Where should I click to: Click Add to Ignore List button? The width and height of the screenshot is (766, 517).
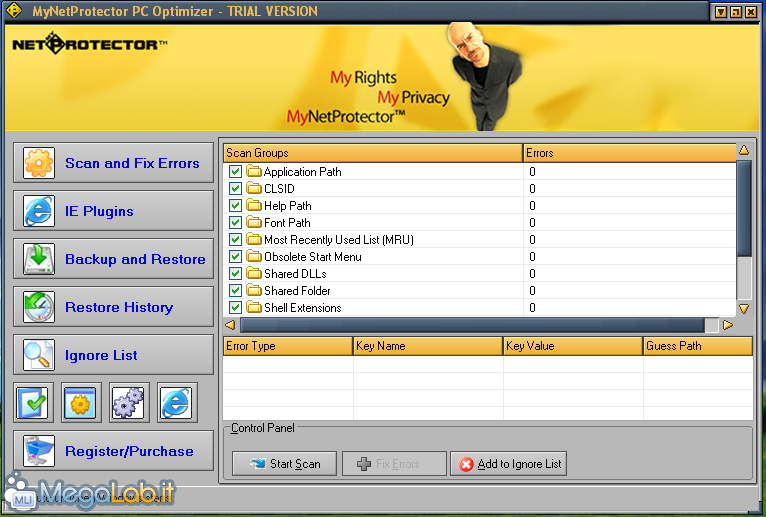coord(509,464)
